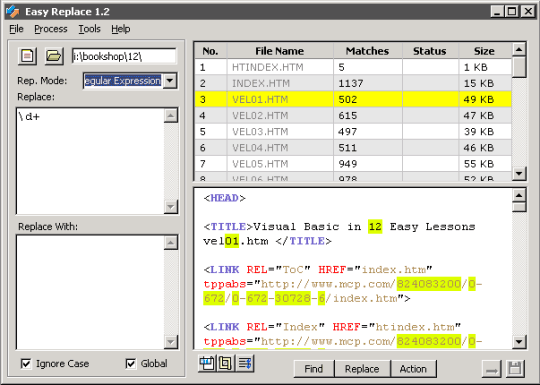The width and height of the screenshot is (540, 385).
Task: Select the VEL05.HTM file row
Action: click(x=353, y=164)
